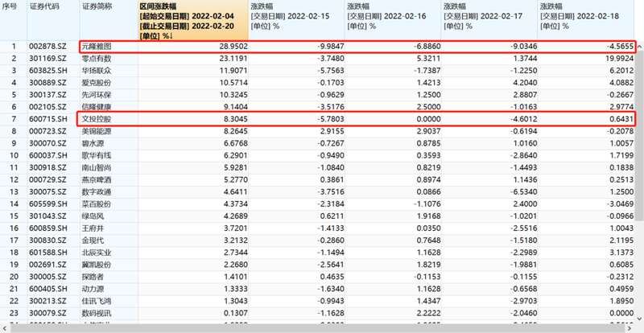The image size is (644, 333).
Task: Click the value -6.8860
Action: pos(427,47)
